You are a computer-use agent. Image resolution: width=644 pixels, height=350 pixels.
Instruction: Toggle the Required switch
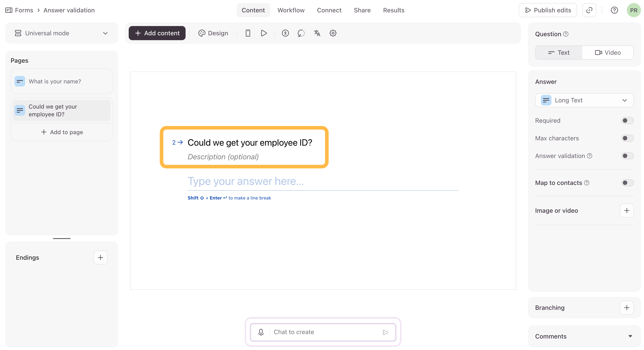pyautogui.click(x=627, y=120)
